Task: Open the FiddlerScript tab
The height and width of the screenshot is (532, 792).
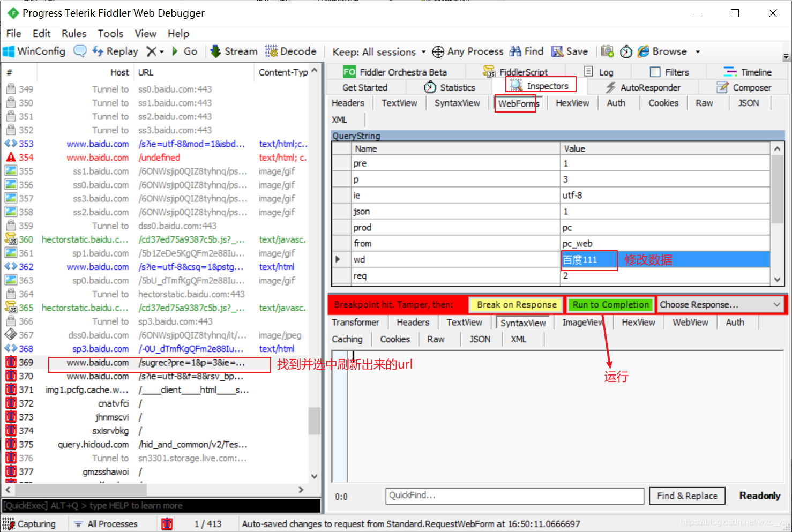Action: click(x=515, y=72)
